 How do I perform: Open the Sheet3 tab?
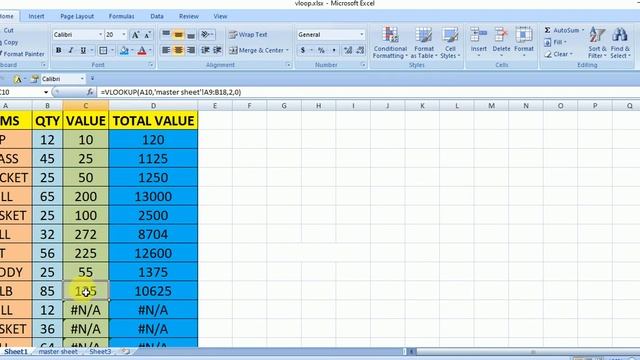(x=100, y=351)
